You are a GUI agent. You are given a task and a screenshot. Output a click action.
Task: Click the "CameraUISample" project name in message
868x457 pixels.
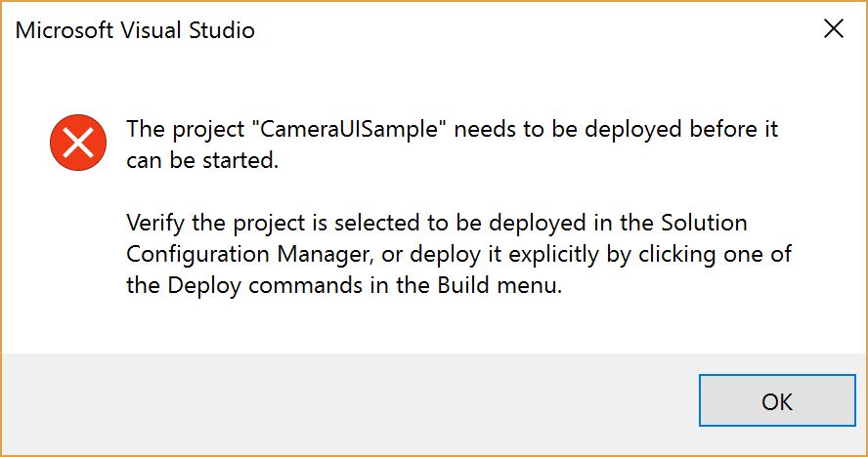pos(358,130)
